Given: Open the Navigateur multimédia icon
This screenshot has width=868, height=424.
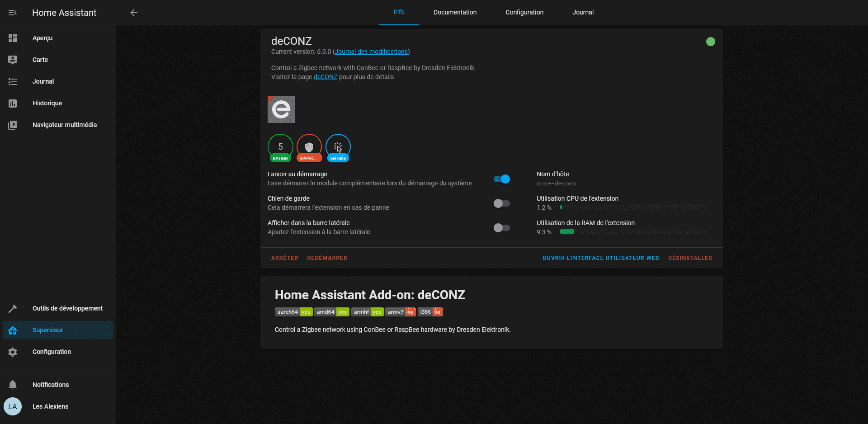Looking at the screenshot, I should 13,125.
